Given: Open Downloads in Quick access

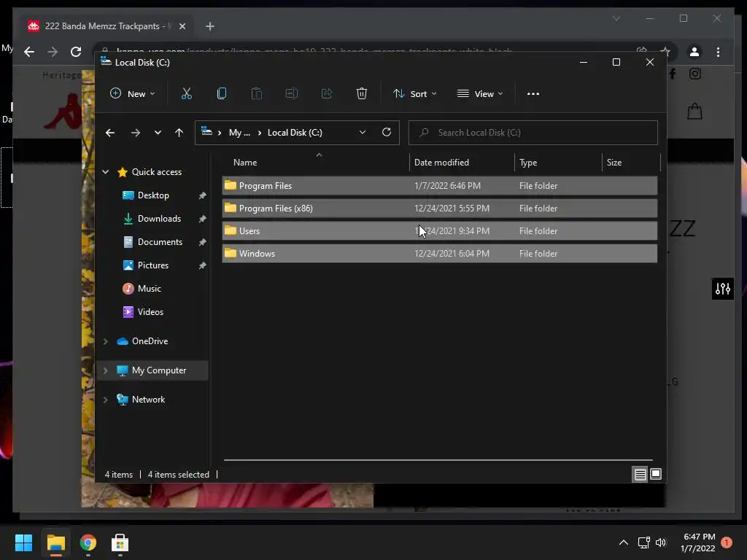Looking at the screenshot, I should pyautogui.click(x=159, y=219).
